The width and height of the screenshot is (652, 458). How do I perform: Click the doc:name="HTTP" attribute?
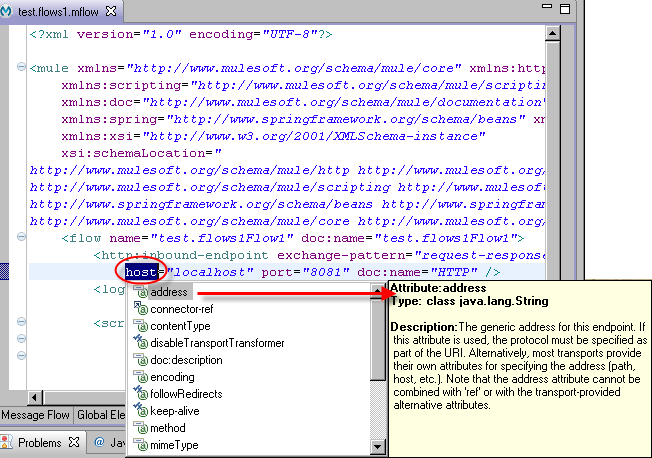pyautogui.click(x=417, y=272)
